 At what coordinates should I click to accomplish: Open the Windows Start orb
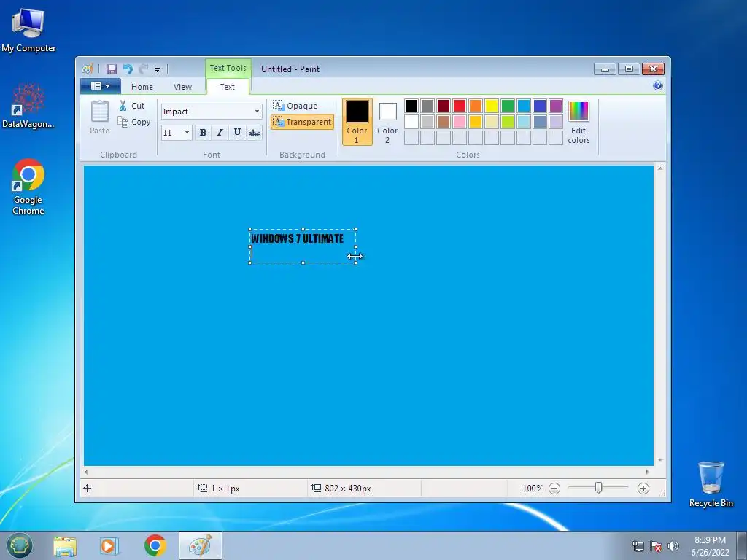point(19,545)
